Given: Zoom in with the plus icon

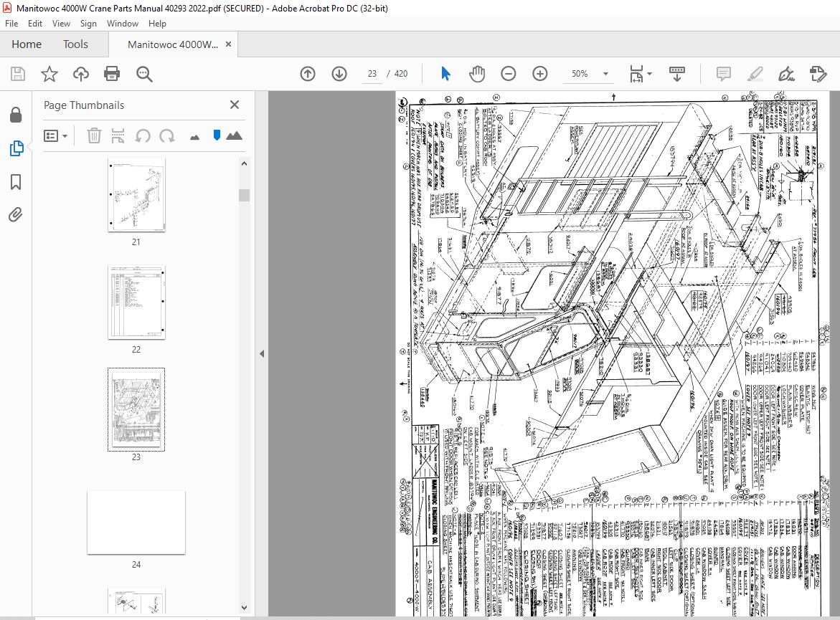Looking at the screenshot, I should 540,74.
